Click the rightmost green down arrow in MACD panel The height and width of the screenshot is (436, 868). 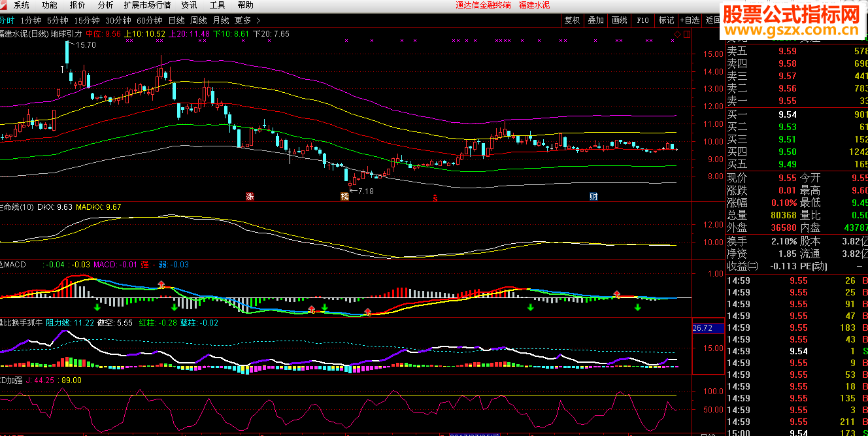point(637,307)
